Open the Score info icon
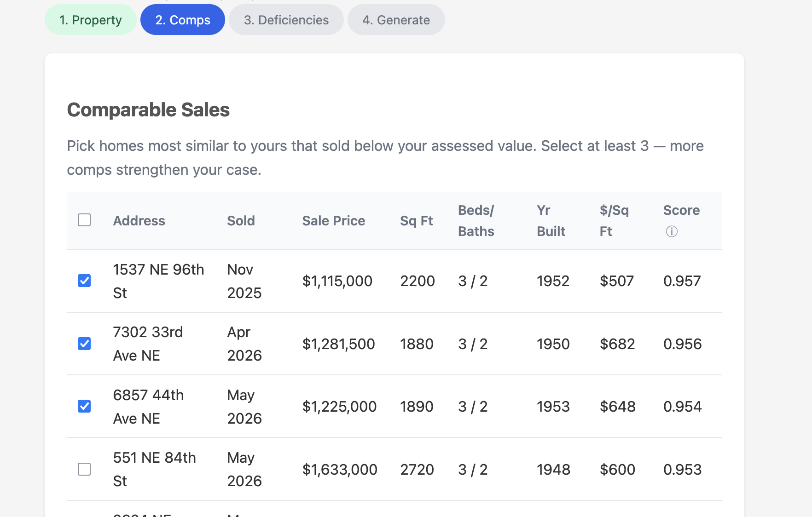This screenshot has height=517, width=812. [672, 231]
